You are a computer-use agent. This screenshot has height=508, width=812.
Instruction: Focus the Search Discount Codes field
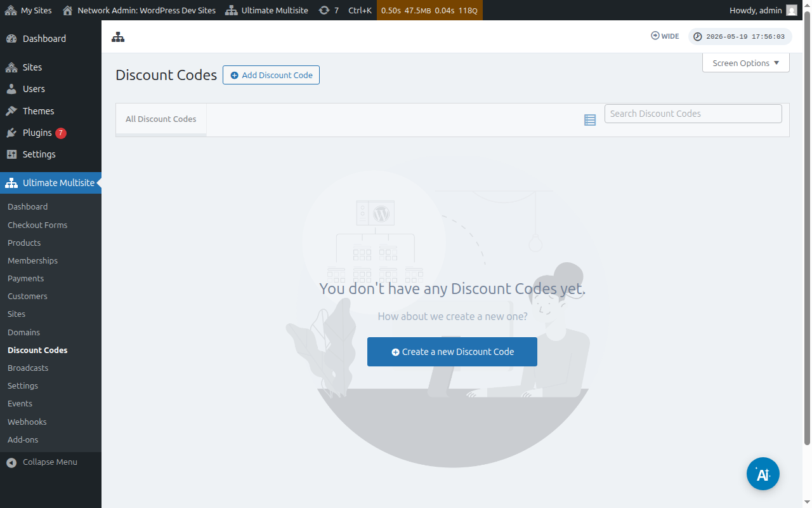(x=693, y=114)
